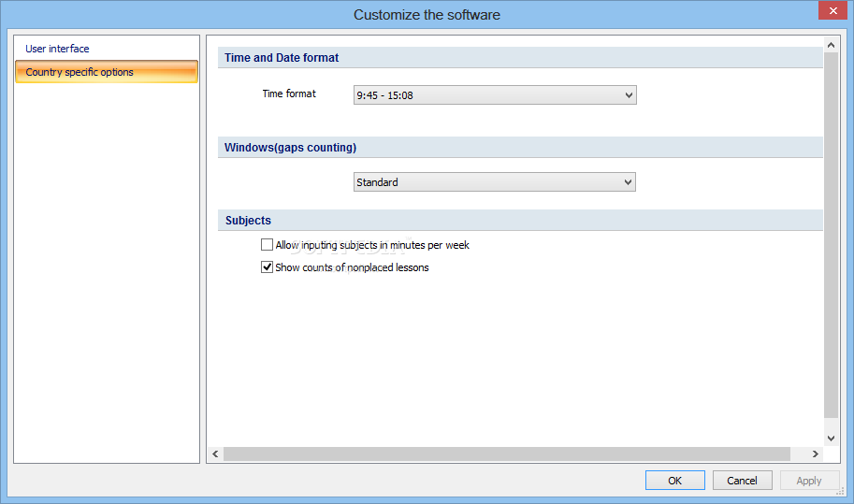This screenshot has height=504, width=854.
Task: Click the horizontal scrollbar thumb
Action: 507,454
